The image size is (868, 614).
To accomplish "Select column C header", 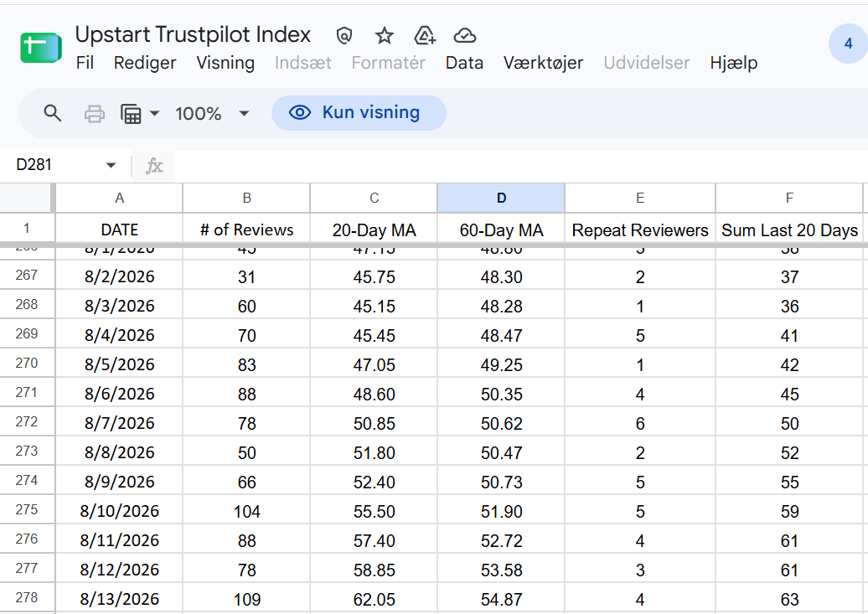I will coord(374,199).
